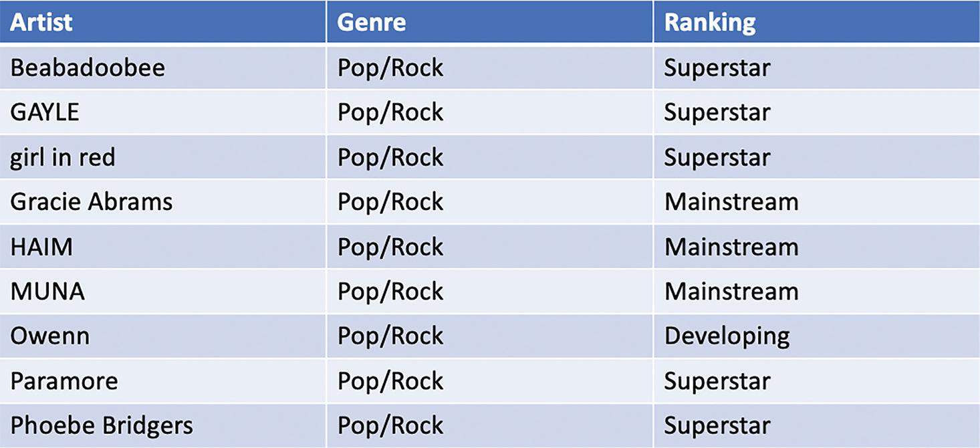Click the HAIM artist cell

coord(41,247)
